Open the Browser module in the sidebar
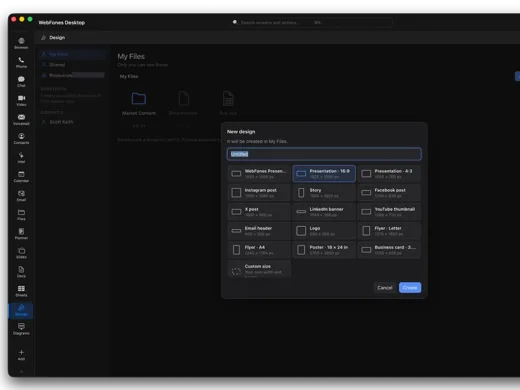 pyautogui.click(x=21, y=43)
